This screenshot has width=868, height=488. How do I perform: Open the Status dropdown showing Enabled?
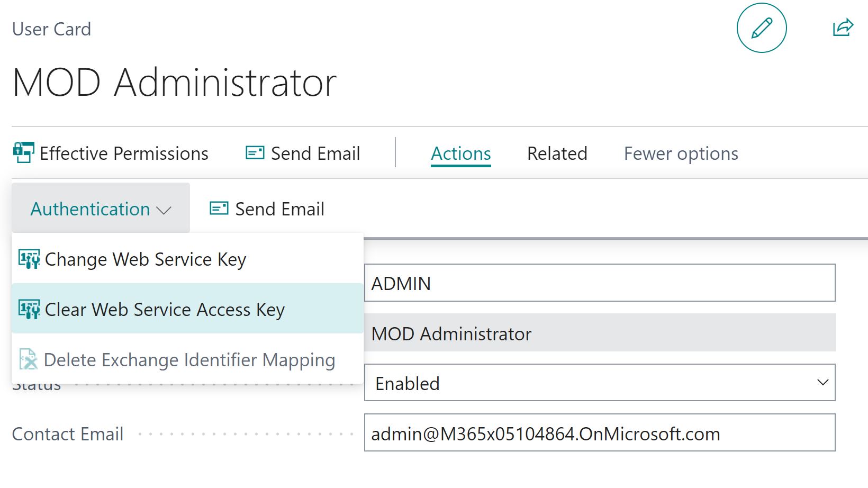pos(821,383)
